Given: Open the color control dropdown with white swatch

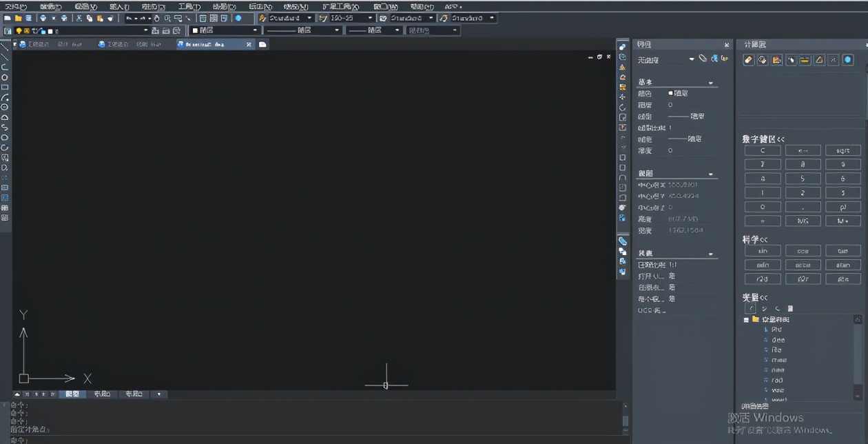Looking at the screenshot, I should pyautogui.click(x=255, y=30).
